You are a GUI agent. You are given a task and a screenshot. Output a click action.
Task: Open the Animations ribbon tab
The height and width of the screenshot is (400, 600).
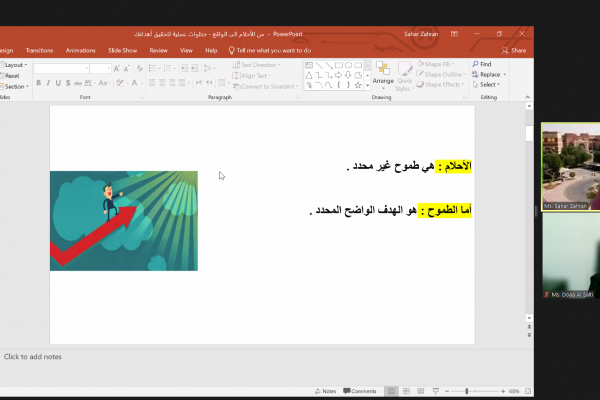coord(80,49)
